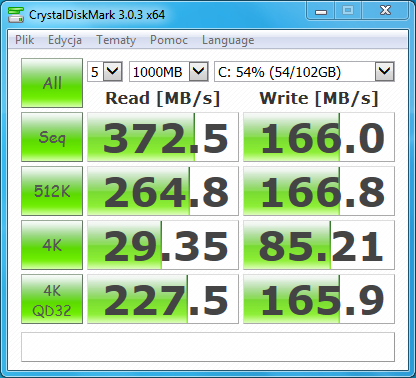
Task: Click the 4K read result 29.35
Action: (x=163, y=245)
